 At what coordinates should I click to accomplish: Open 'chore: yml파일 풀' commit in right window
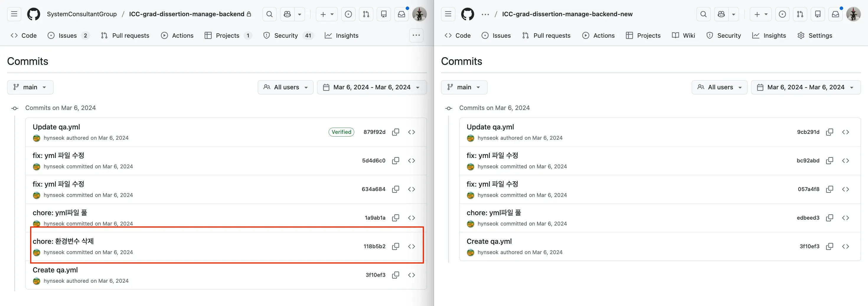494,213
